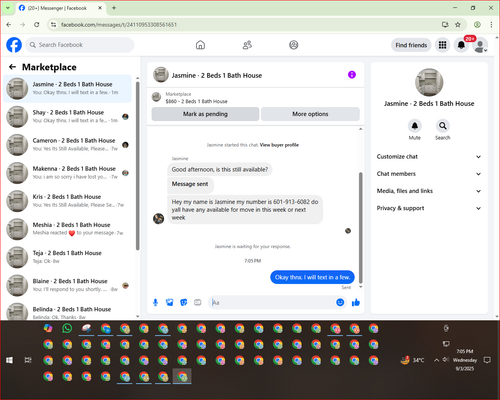This screenshot has width=500, height=400.
Task: Open the Friends icon in top navigation
Action: tap(247, 45)
